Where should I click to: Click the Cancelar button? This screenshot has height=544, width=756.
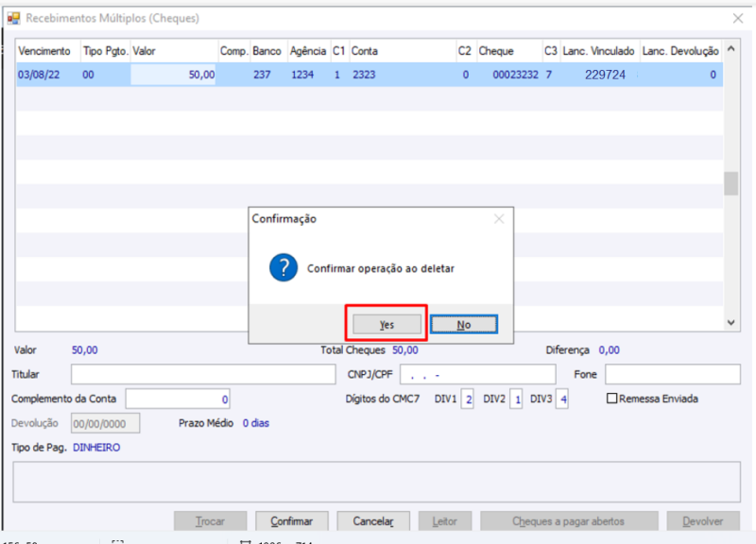point(373,521)
